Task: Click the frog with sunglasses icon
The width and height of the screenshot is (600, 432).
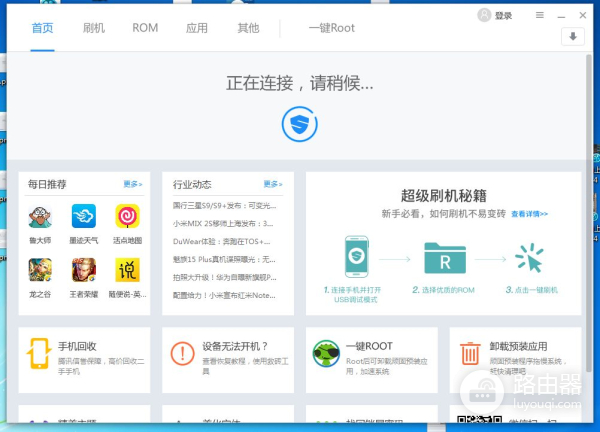Action: [326, 353]
